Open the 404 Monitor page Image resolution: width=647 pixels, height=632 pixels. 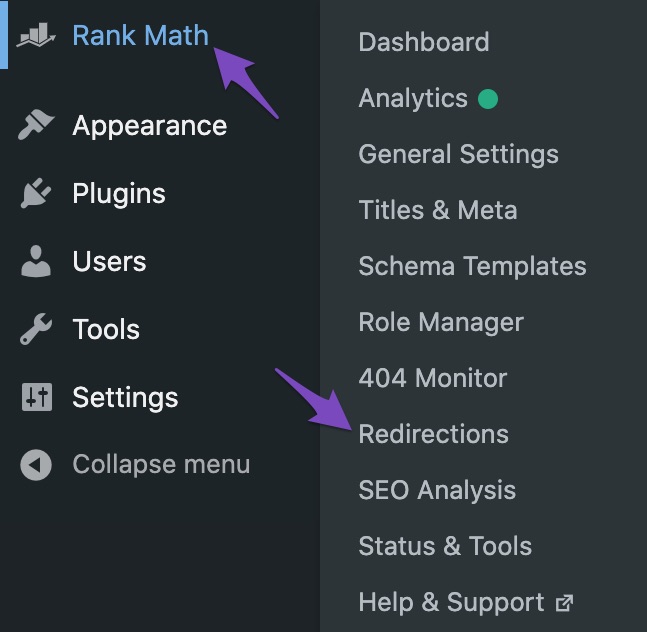pyautogui.click(x=432, y=379)
